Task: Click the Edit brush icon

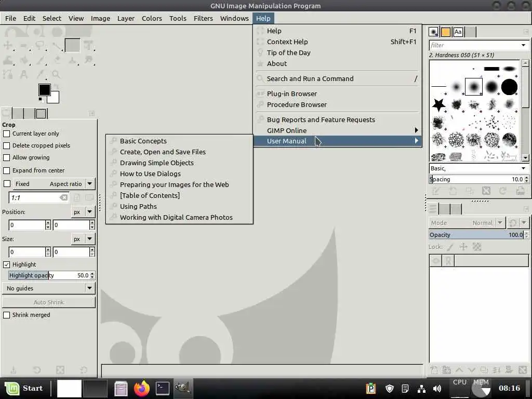Action: 436,191
